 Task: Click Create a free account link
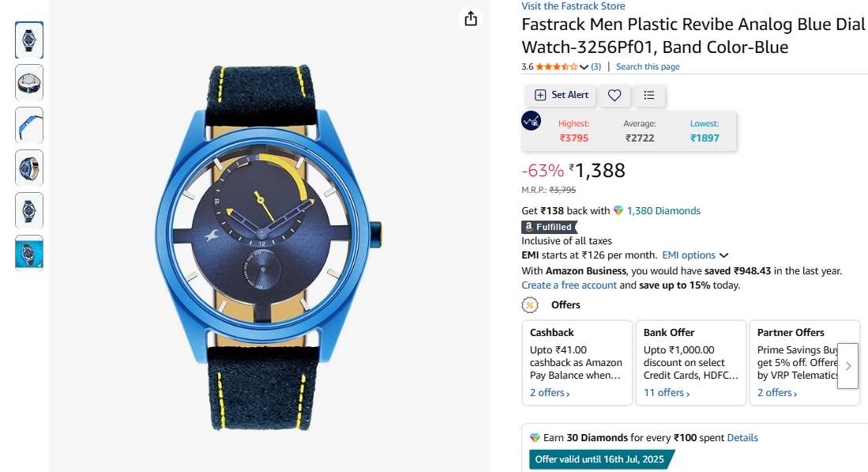pos(569,285)
